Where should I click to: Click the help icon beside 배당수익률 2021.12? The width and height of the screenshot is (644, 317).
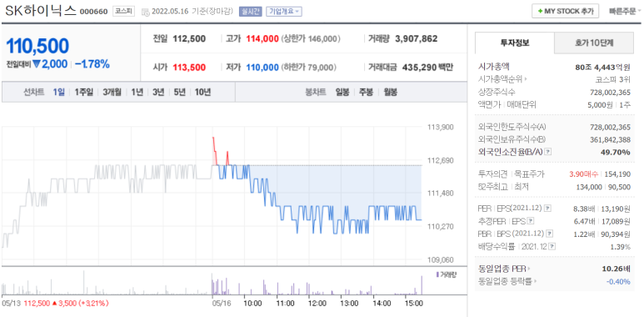[552, 247]
